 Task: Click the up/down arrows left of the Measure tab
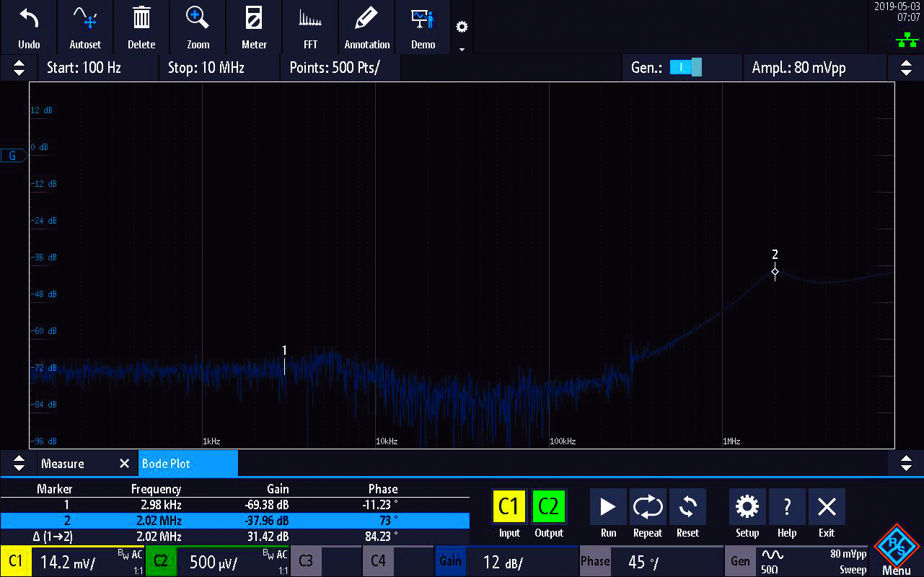coord(18,463)
